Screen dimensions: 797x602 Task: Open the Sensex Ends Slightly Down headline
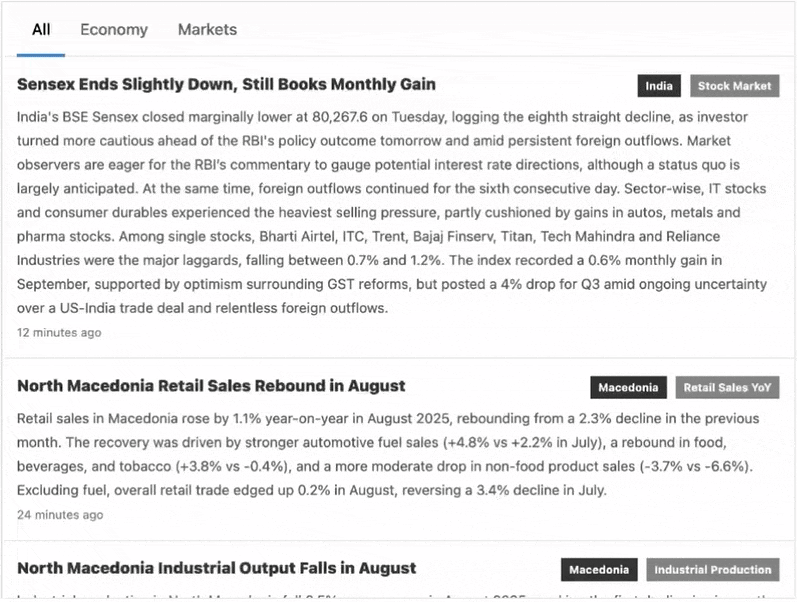tap(226, 84)
